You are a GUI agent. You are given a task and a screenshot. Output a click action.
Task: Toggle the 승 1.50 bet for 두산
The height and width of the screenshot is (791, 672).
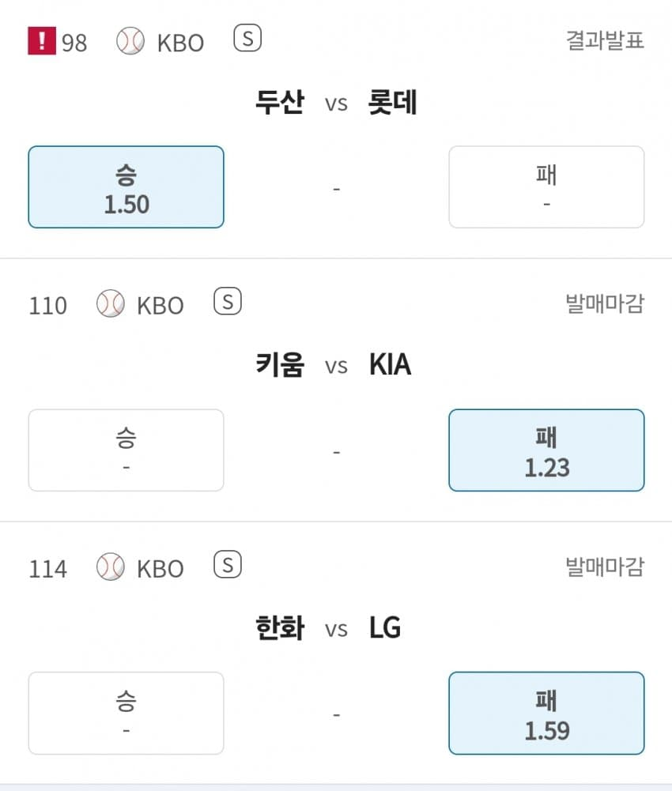126,187
